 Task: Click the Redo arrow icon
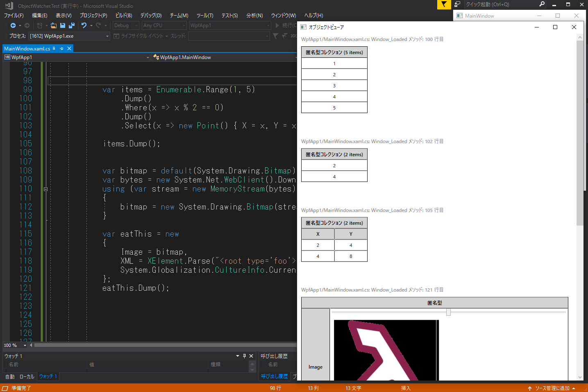coord(98,25)
